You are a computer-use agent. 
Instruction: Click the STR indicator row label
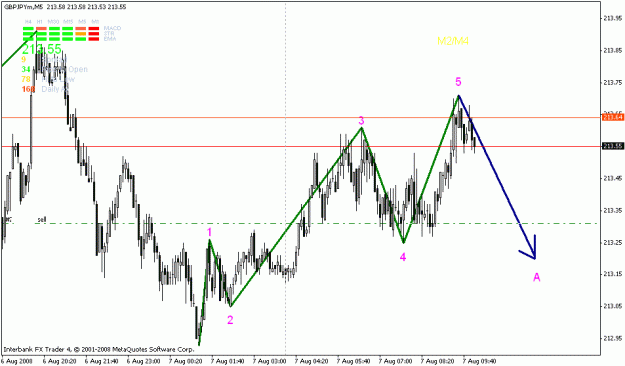pyautogui.click(x=109, y=33)
